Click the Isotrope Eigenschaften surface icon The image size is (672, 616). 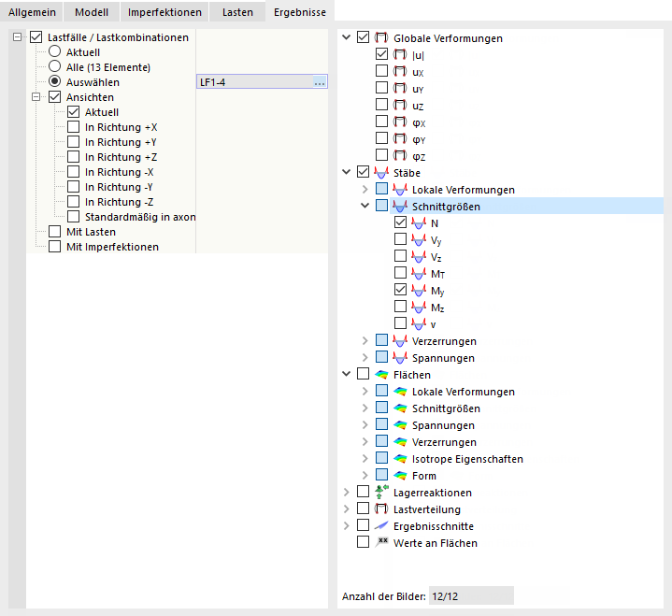[x=400, y=459]
